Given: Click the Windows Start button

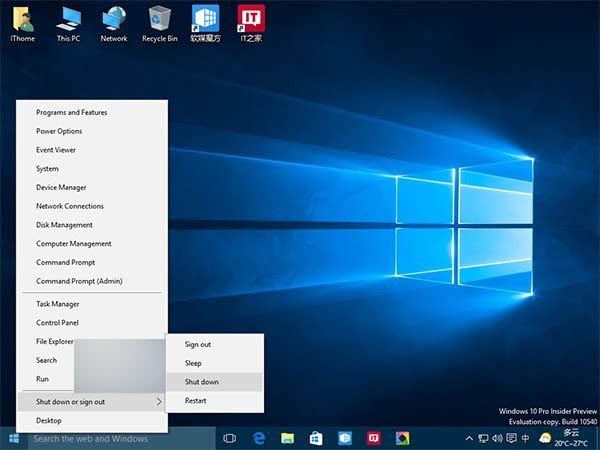Looking at the screenshot, I should 14,438.
